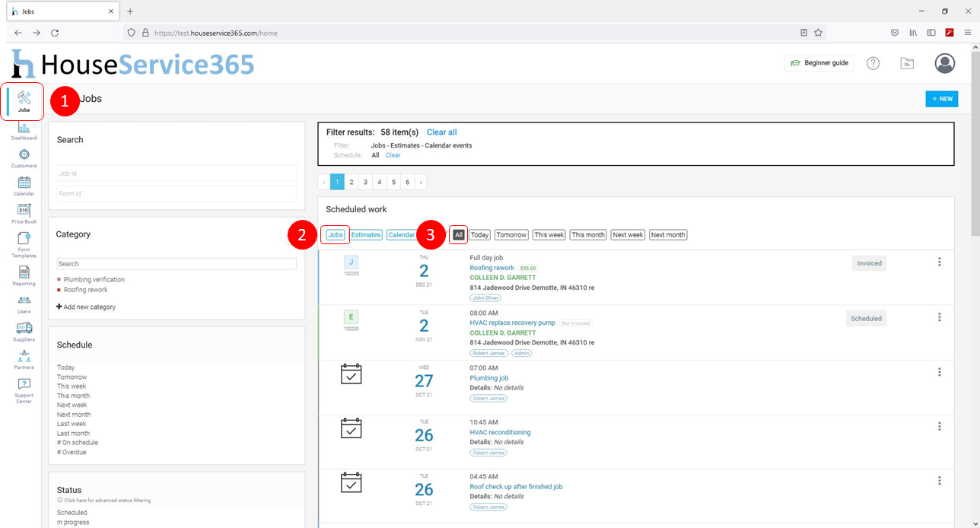Click the calendar event icon for Roof check up
The image size is (980, 528).
[351, 482]
